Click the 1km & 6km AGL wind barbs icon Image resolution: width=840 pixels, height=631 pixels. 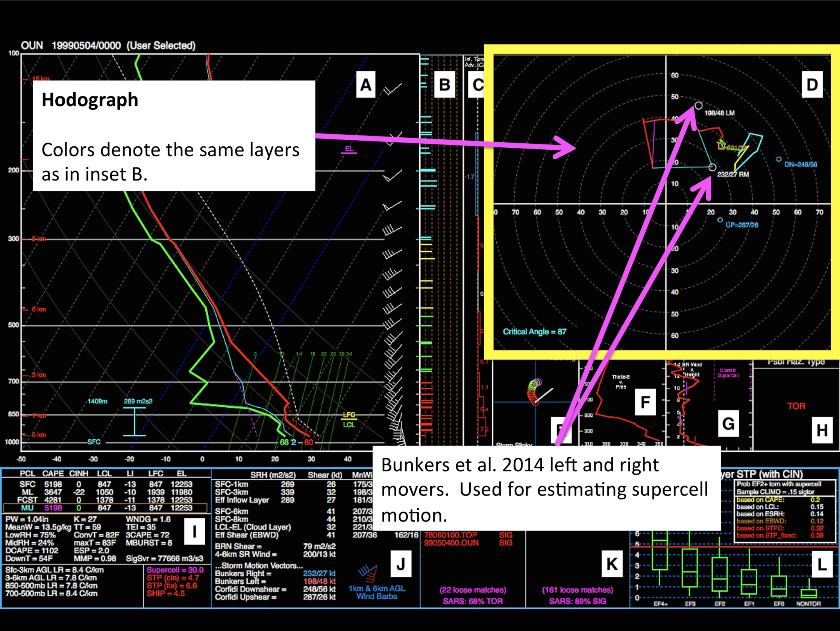click(x=368, y=573)
